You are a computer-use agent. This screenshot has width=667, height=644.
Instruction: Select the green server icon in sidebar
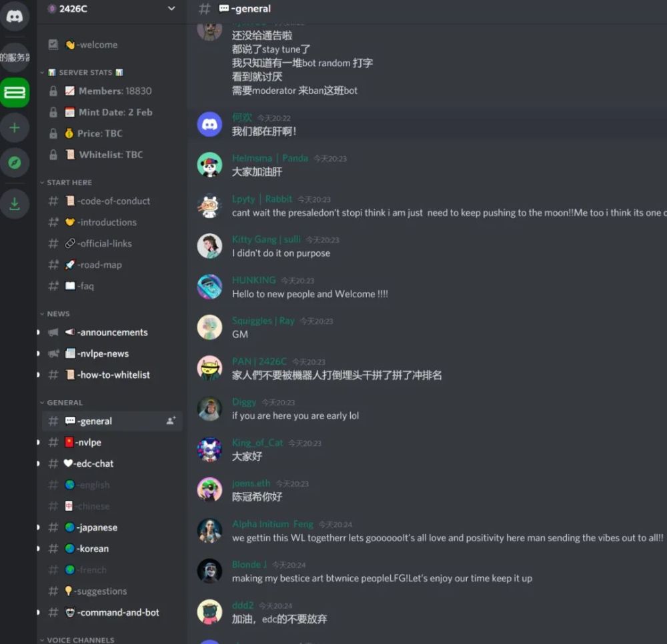click(15, 92)
